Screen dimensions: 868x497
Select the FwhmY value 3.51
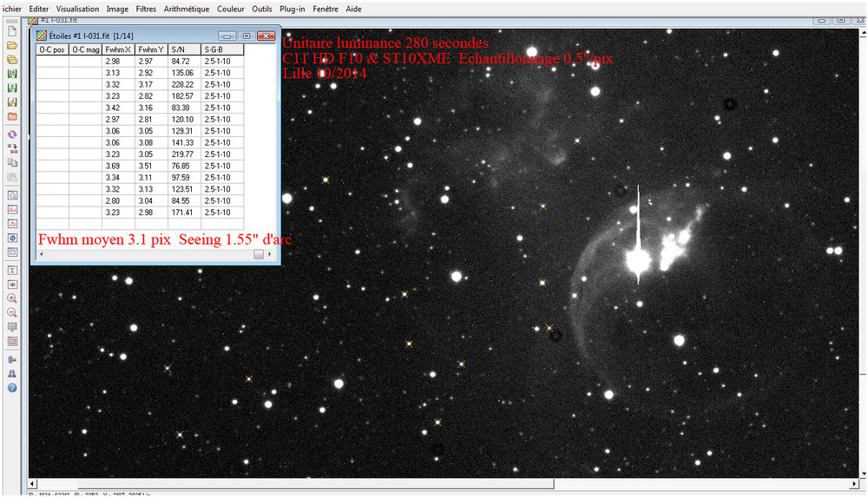(146, 166)
